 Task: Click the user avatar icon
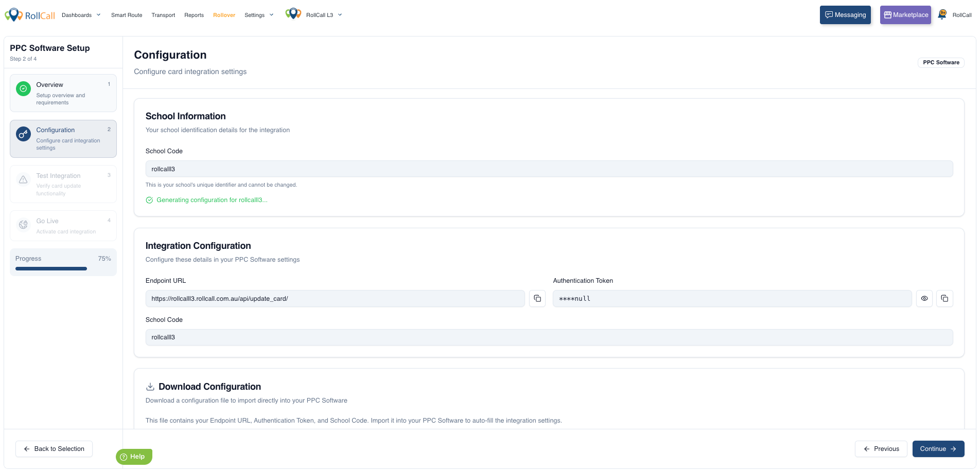942,15
